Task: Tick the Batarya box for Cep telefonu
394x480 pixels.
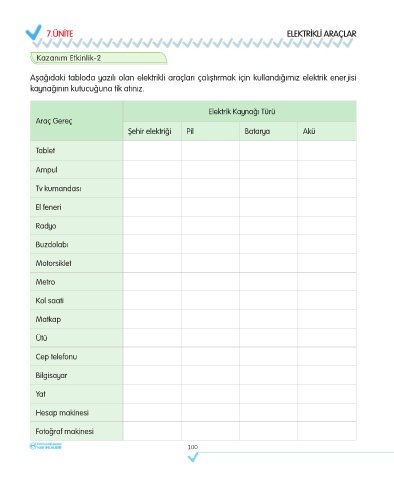Action: [x=268, y=356]
